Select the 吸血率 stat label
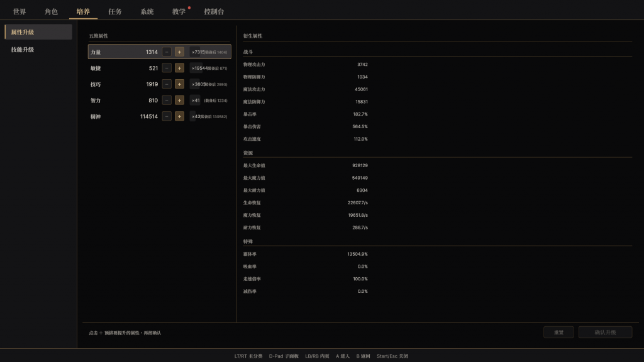Screen dimensions: 644x362 click(x=250, y=266)
